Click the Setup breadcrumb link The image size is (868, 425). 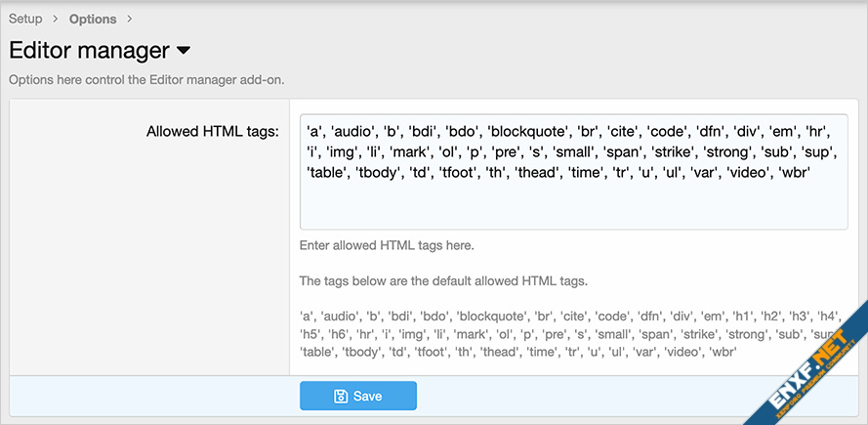25,19
